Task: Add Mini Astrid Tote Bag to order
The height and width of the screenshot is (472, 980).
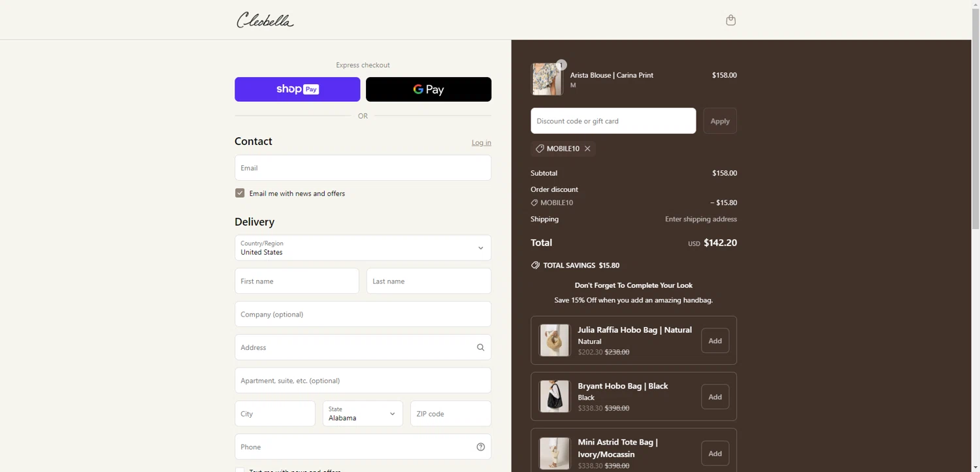Action: click(x=715, y=454)
